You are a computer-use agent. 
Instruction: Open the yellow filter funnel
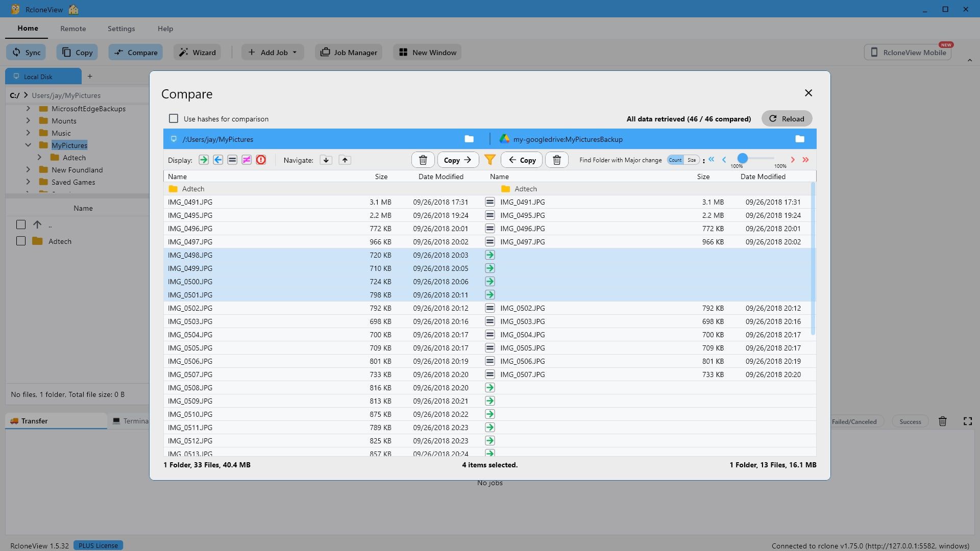pos(490,160)
